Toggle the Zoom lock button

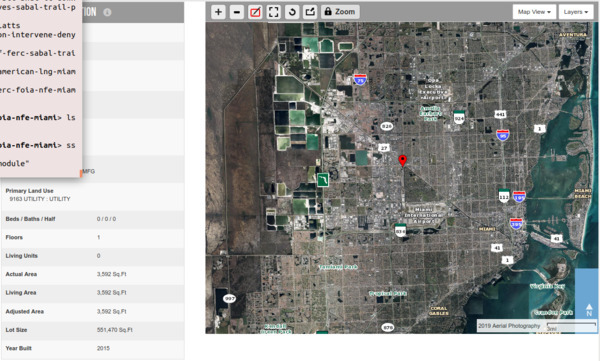click(x=340, y=12)
